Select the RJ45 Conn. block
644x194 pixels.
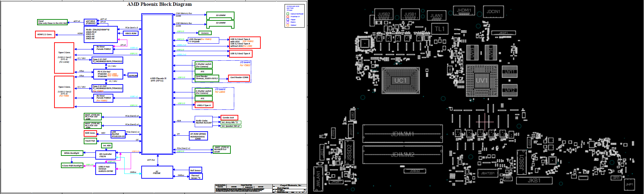point(90,133)
